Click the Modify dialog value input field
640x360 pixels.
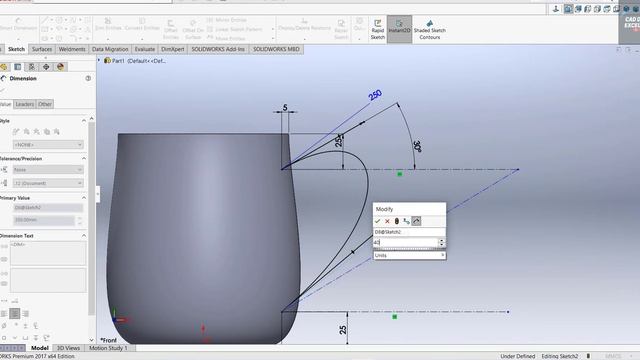(x=405, y=242)
